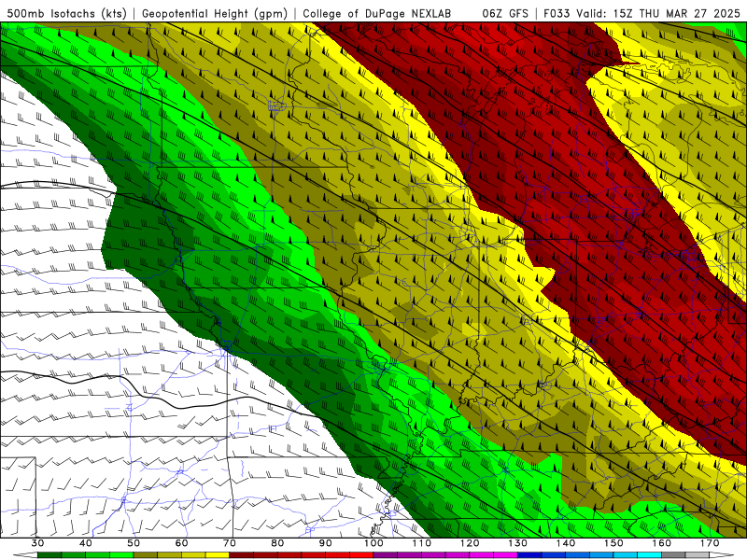Click the 'Valid: 15Z THU MAR 27 2025' text
747x560 pixels.
(x=658, y=13)
